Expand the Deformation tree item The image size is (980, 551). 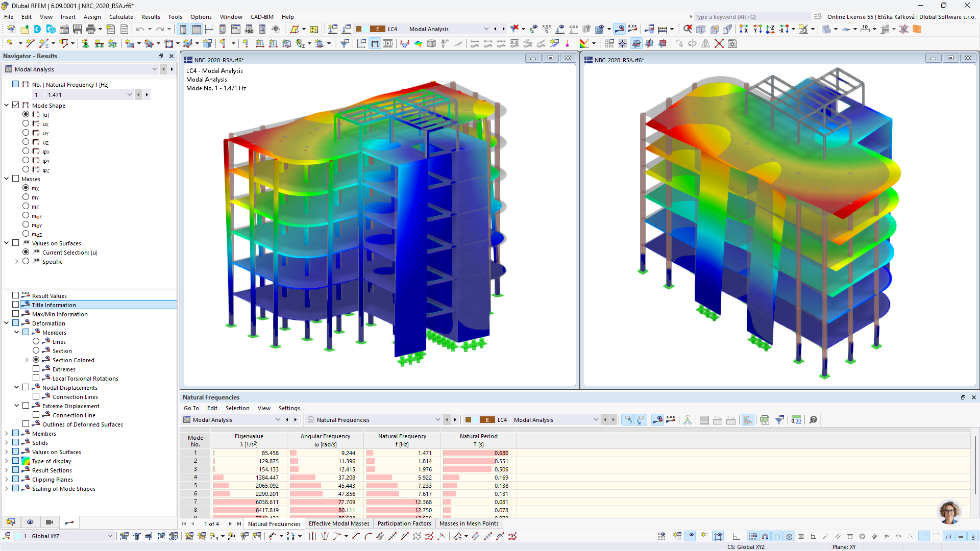coord(7,323)
